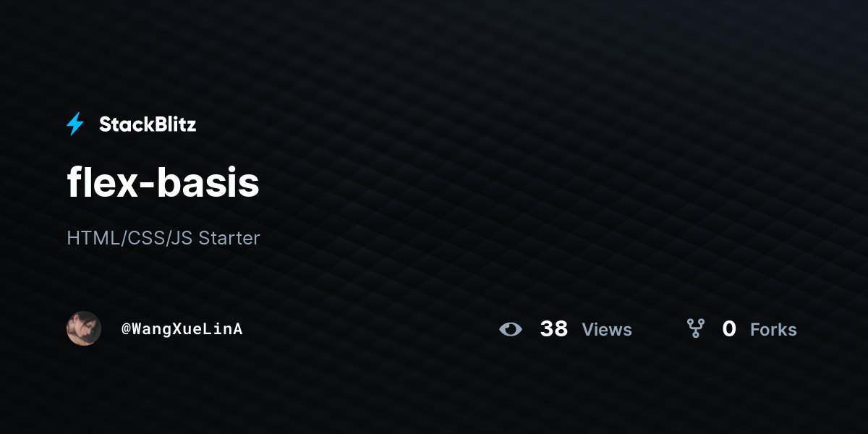Screen dimensions: 868x434
Task: Click the 38 view count number
Action: 554,329
